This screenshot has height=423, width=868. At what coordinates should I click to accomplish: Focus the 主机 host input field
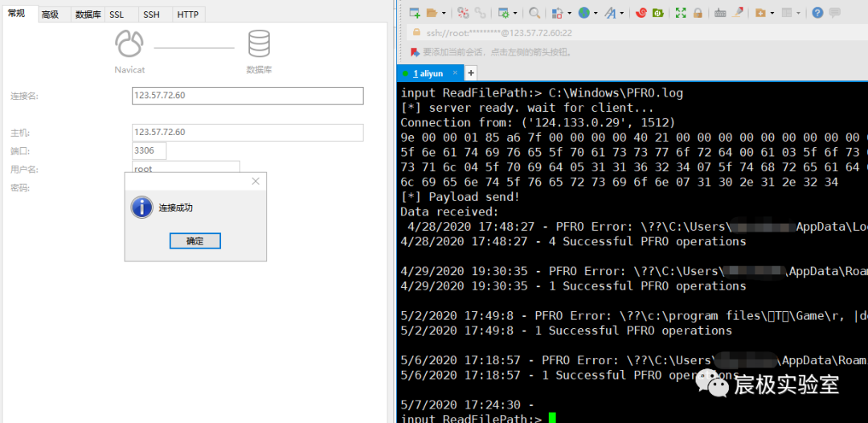[x=248, y=133]
